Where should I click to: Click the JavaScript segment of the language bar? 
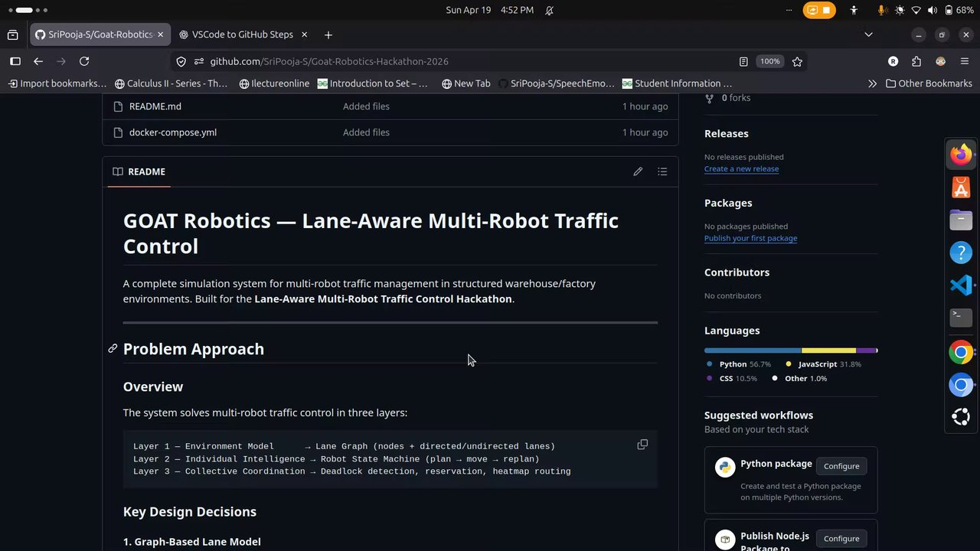[828, 350]
